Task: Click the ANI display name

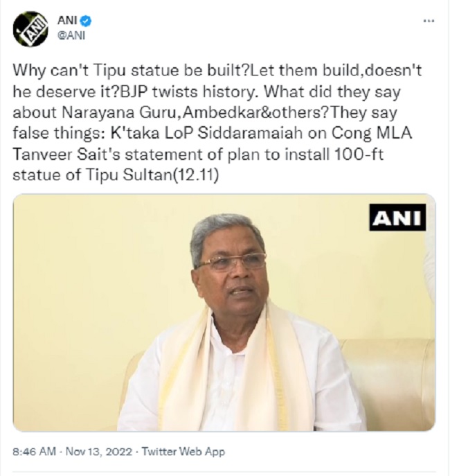Action: 66,21
